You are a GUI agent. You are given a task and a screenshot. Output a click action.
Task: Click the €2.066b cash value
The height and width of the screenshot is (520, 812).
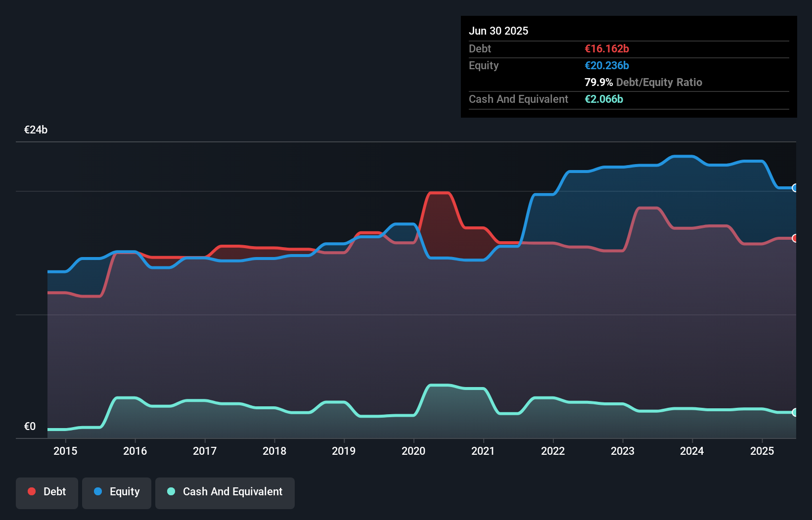coord(604,99)
